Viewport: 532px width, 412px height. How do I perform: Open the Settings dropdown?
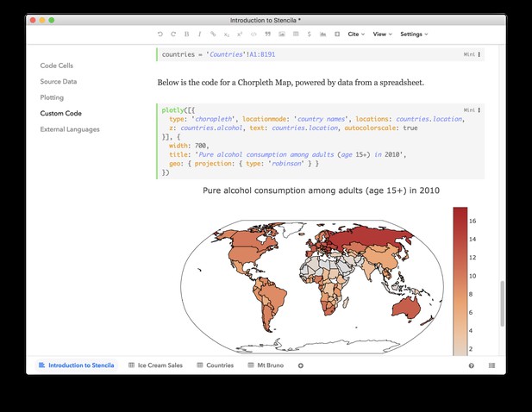(414, 34)
